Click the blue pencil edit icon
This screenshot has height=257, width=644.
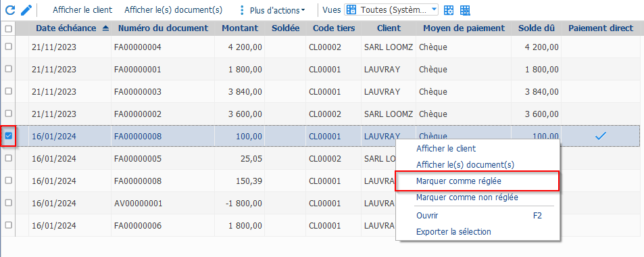26,10
